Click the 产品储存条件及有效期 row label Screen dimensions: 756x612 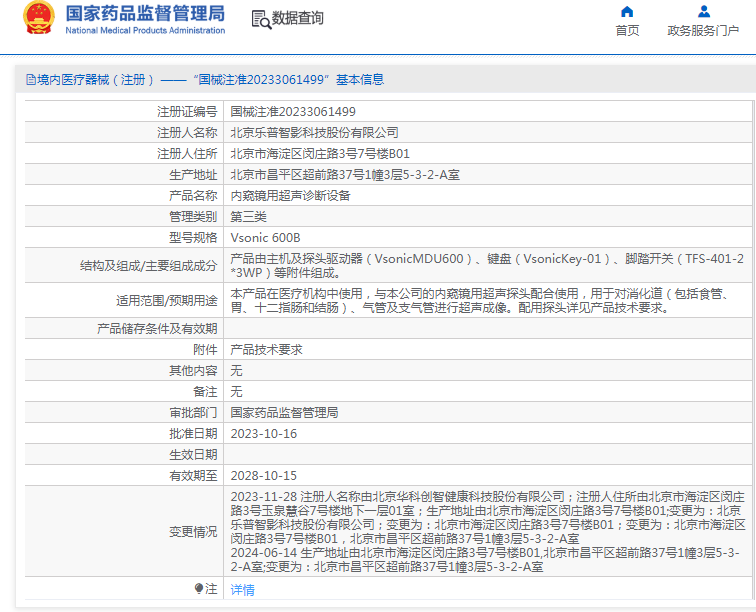(x=157, y=329)
